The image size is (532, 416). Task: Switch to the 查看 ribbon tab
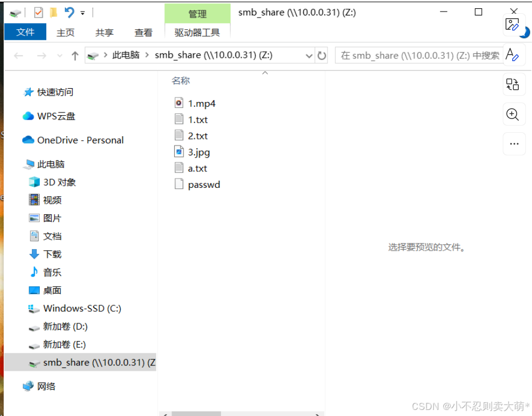[143, 33]
